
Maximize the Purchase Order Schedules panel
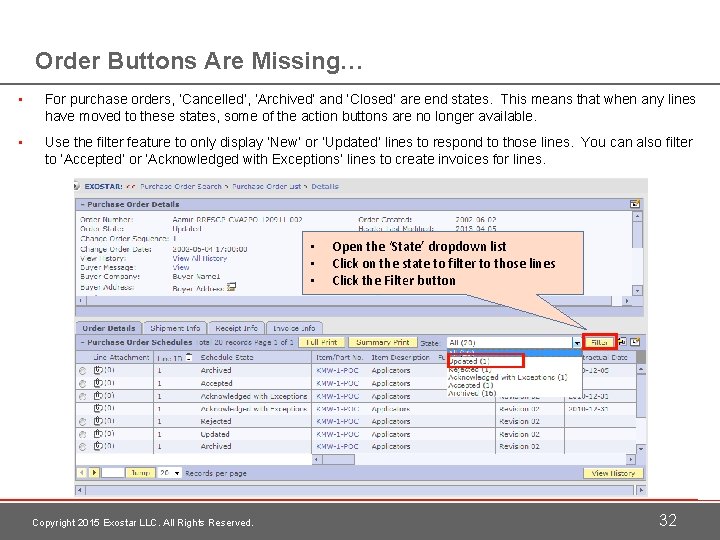pos(635,342)
